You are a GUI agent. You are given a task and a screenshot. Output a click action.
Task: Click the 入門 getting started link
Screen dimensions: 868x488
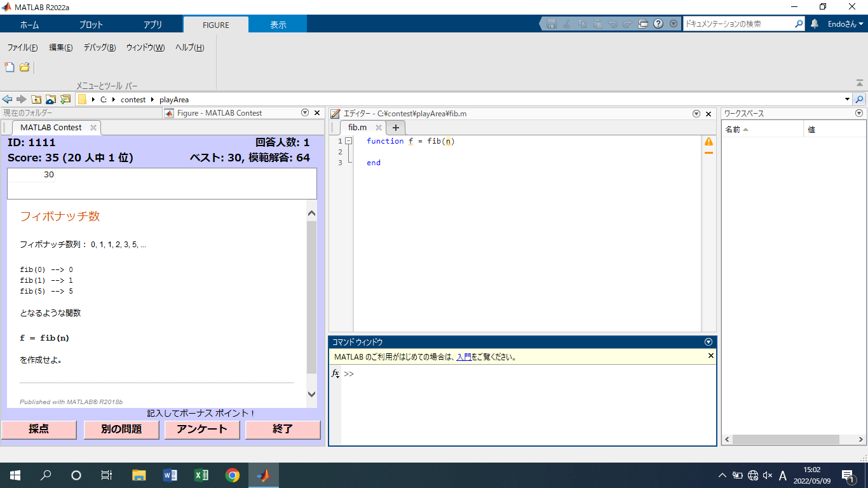[x=464, y=357]
